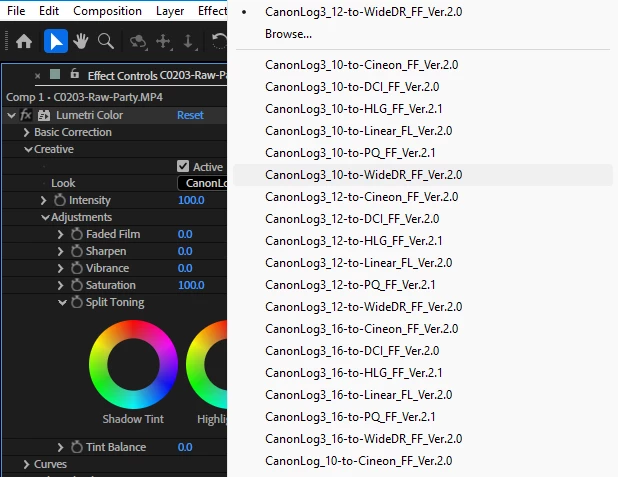Select CanonLog3_10-to-DCI_FF_Ver.2.0 look
Image resolution: width=618 pixels, height=477 pixels.
pyautogui.click(x=423, y=87)
